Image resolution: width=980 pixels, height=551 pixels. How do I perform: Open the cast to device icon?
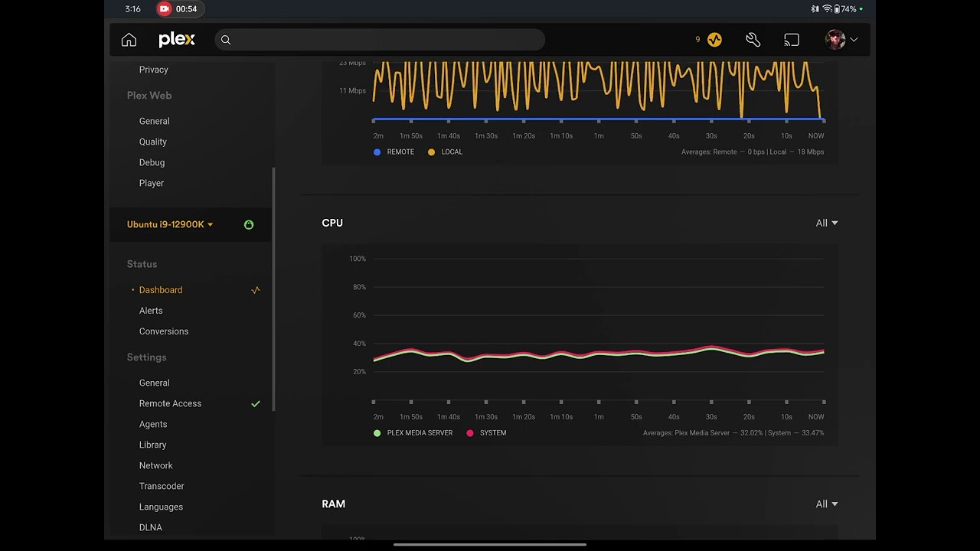(792, 40)
